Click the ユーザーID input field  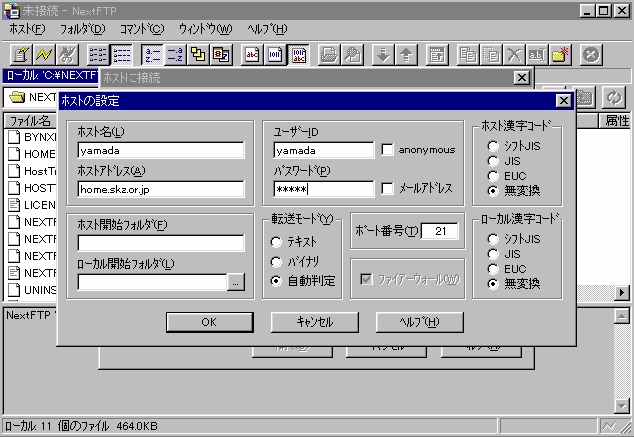(x=324, y=150)
